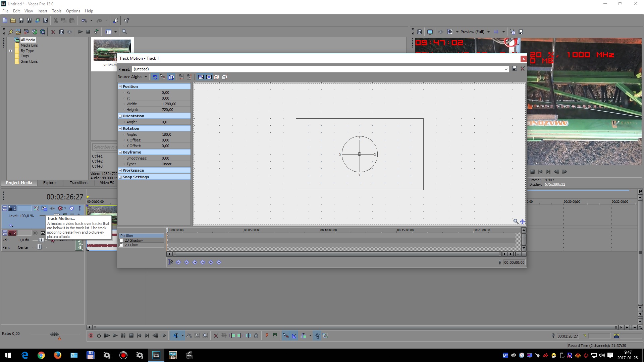Open the Preset dropdown list
Image resolution: width=644 pixels, height=362 pixels.
[x=506, y=69]
